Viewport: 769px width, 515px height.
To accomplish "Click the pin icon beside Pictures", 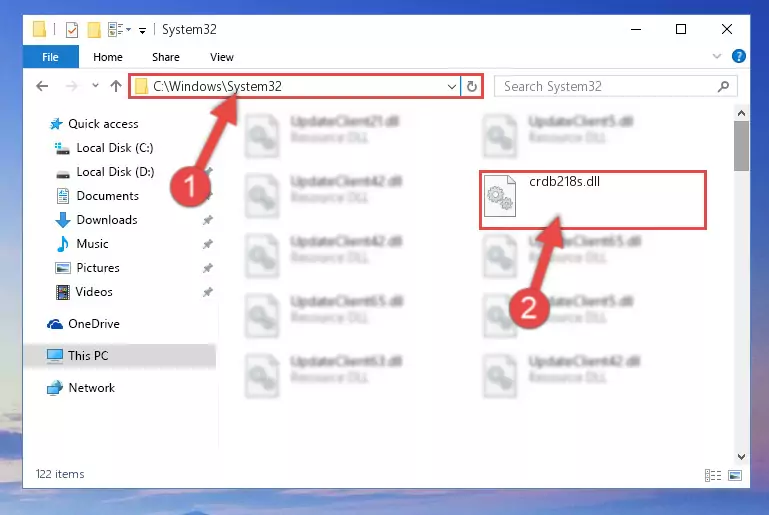I will click(208, 268).
